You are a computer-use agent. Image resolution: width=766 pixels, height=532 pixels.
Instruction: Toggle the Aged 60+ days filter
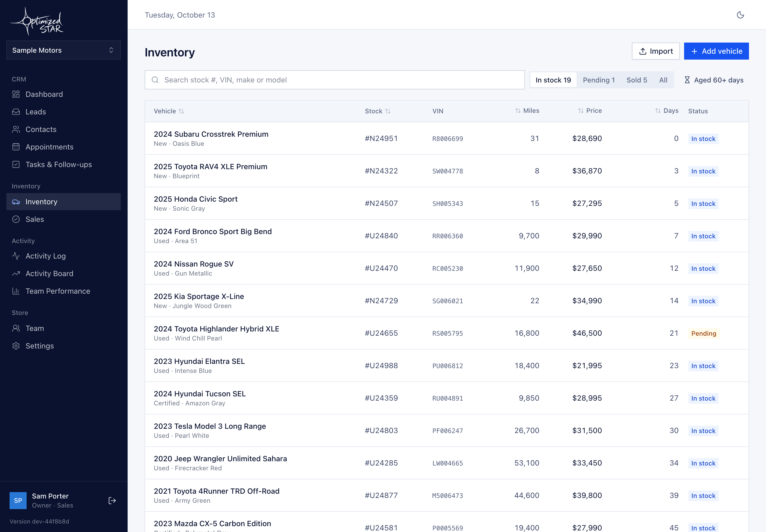point(714,80)
